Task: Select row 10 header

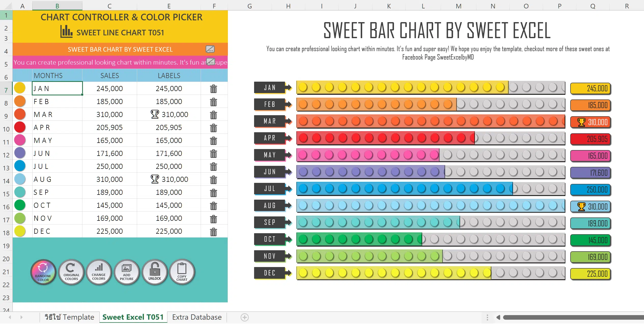Action: click(6, 129)
